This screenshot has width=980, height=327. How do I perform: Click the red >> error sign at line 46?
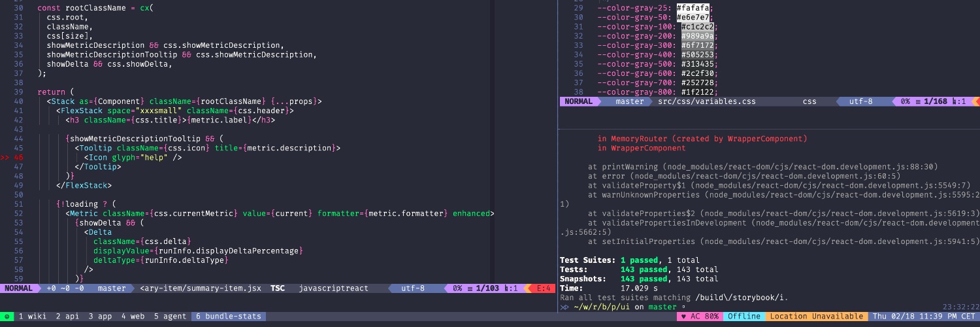click(x=5, y=158)
